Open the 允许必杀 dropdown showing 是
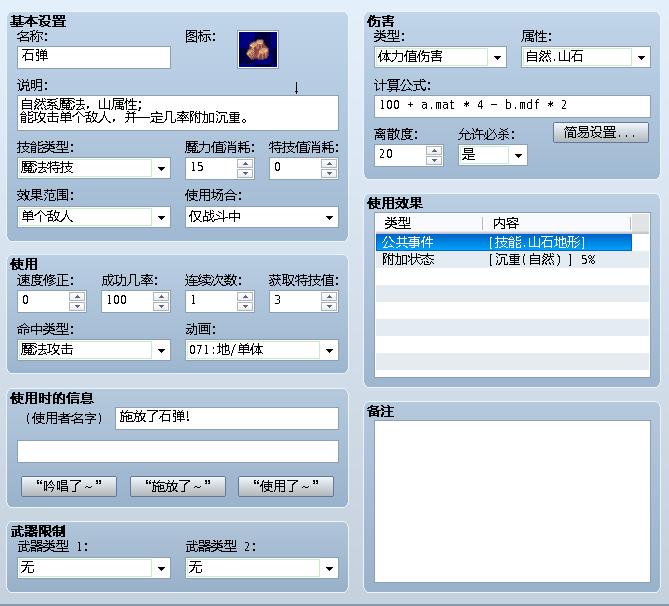669x606 pixels. (493, 155)
